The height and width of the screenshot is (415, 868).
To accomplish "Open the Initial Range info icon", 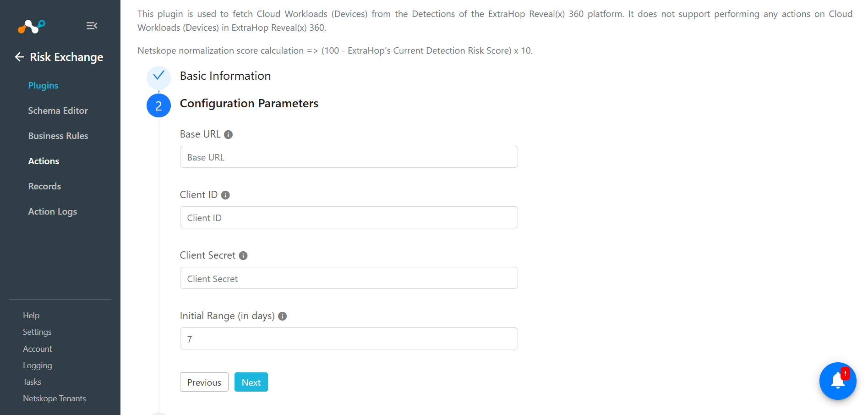I will [283, 316].
